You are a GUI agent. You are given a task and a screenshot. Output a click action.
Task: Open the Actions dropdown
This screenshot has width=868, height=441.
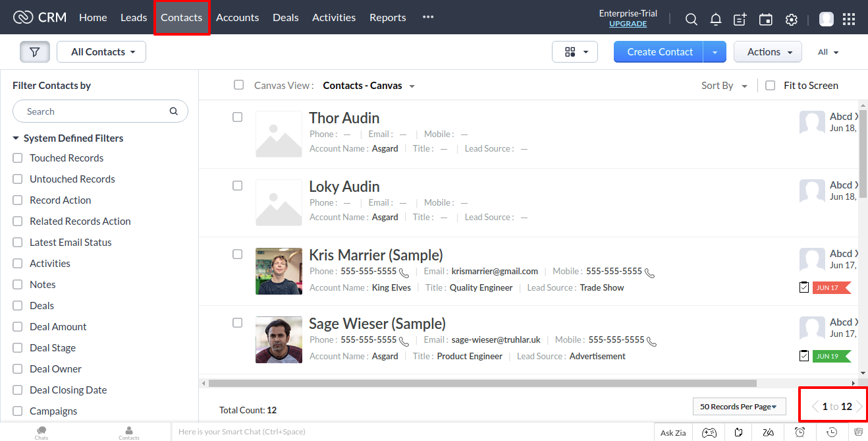pos(768,52)
